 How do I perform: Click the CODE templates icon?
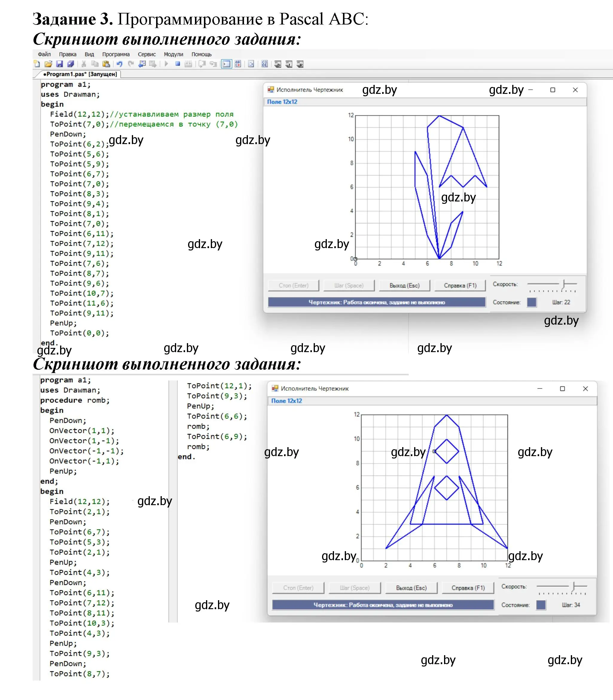(264, 64)
